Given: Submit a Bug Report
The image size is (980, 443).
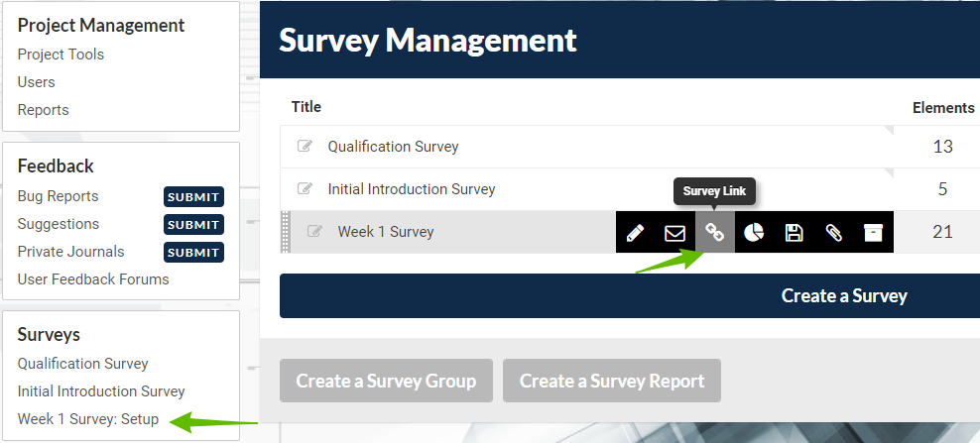Looking at the screenshot, I should coord(193,197).
